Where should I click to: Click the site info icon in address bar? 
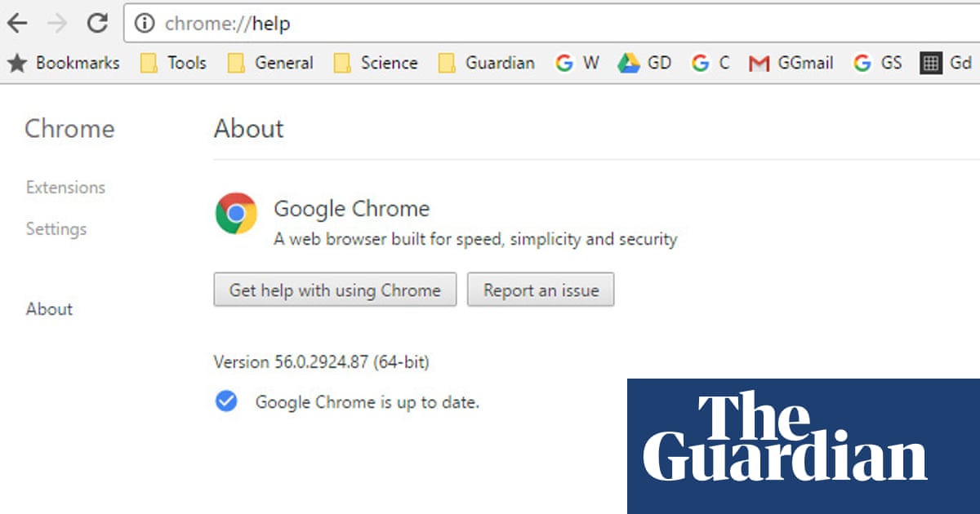tap(145, 24)
